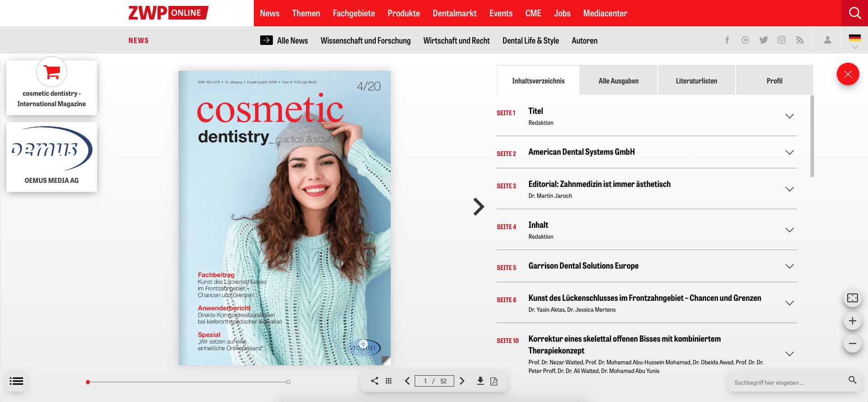Follow the Wirtschaft und Recht link

click(x=456, y=40)
